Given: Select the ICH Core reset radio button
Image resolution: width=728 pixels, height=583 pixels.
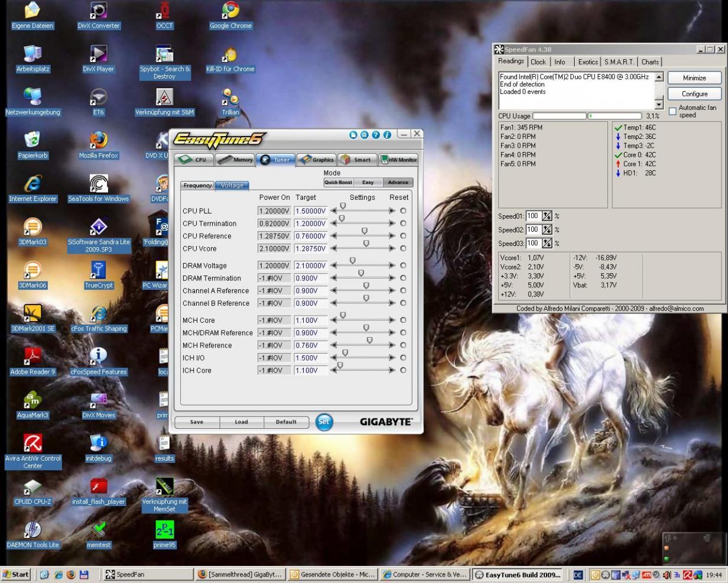Looking at the screenshot, I should pos(403,370).
